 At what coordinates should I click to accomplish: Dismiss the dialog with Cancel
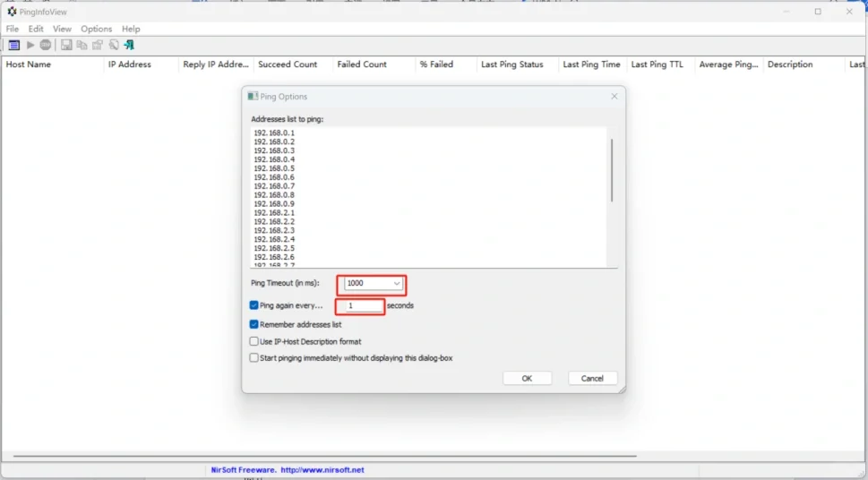coord(592,379)
